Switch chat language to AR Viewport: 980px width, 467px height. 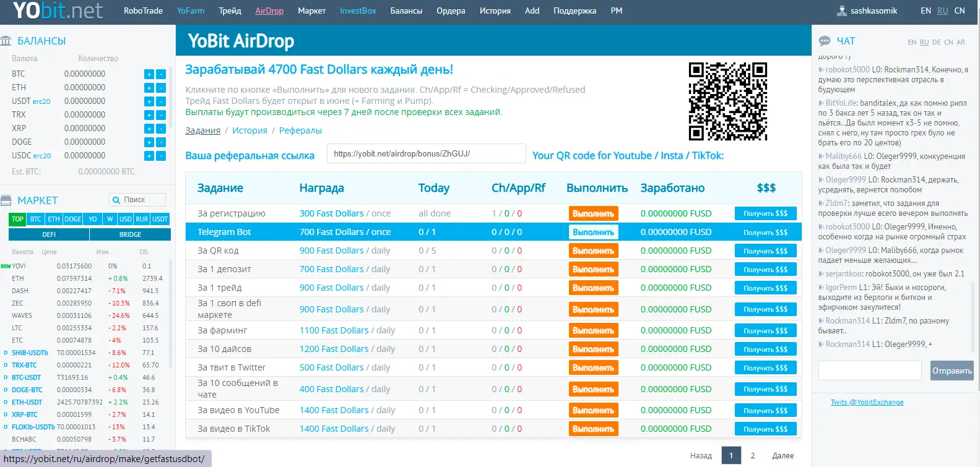click(960, 42)
